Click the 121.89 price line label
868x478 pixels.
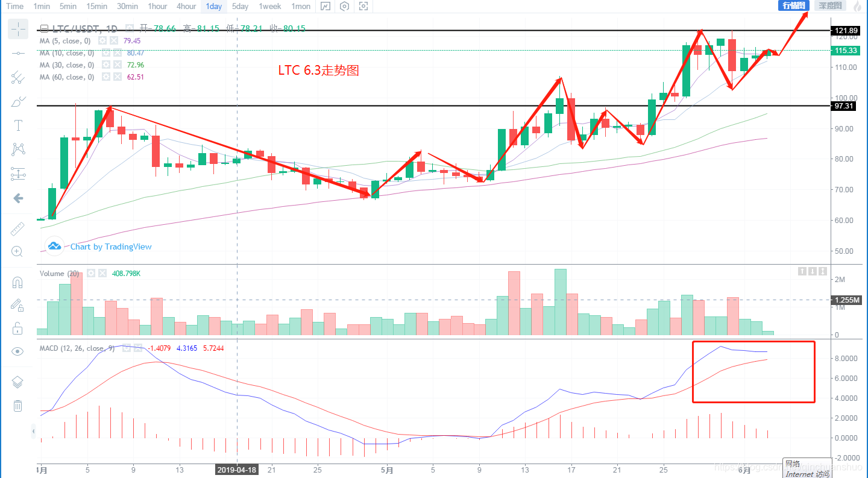click(x=844, y=30)
